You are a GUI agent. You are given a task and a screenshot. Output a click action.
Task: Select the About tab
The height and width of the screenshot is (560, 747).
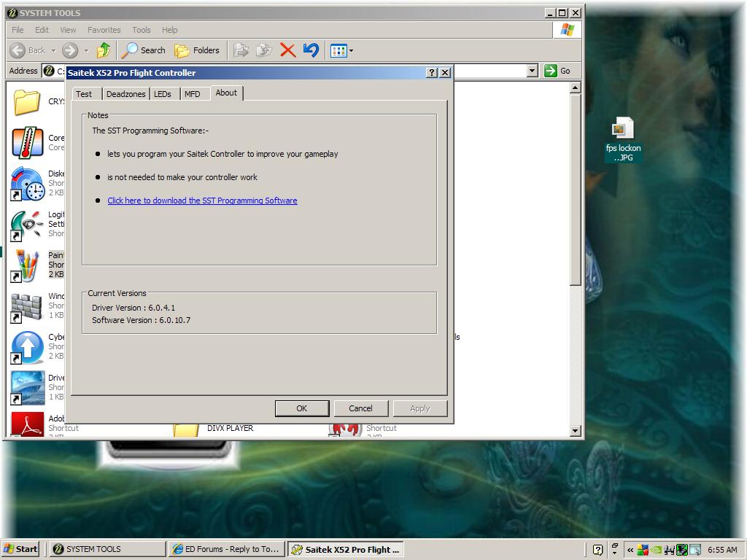click(x=226, y=93)
